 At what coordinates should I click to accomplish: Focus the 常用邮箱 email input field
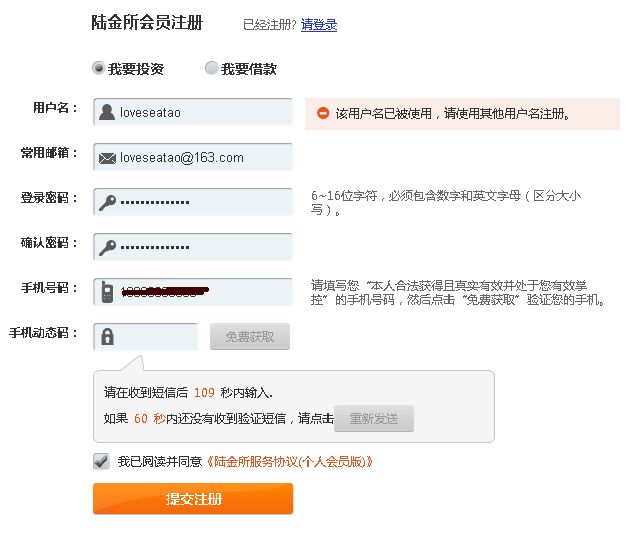[x=193, y=157]
